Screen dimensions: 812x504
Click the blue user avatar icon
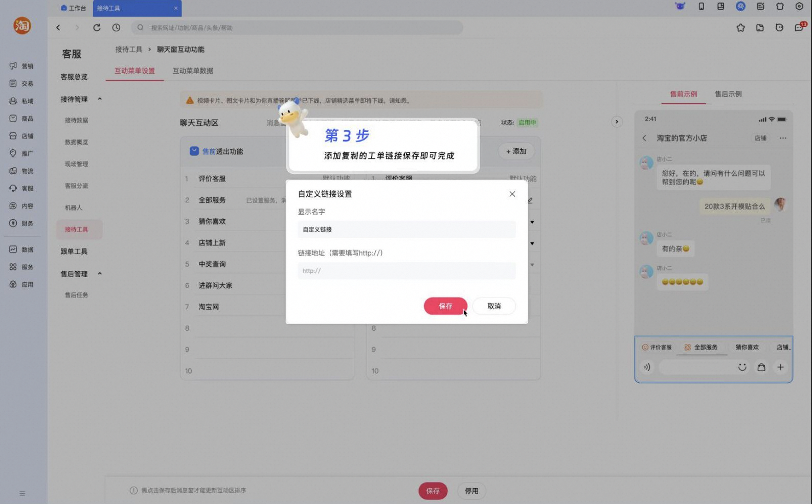pos(740,6)
